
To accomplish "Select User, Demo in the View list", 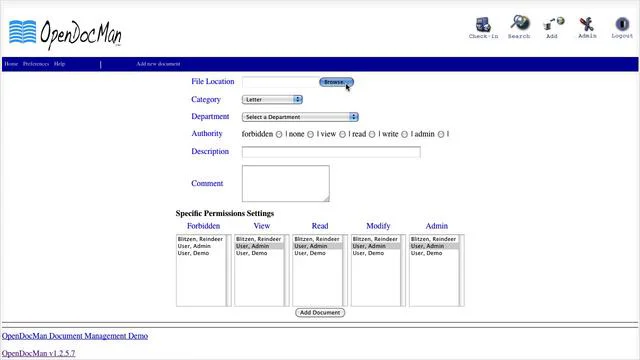I will pyautogui.click(x=259, y=253).
